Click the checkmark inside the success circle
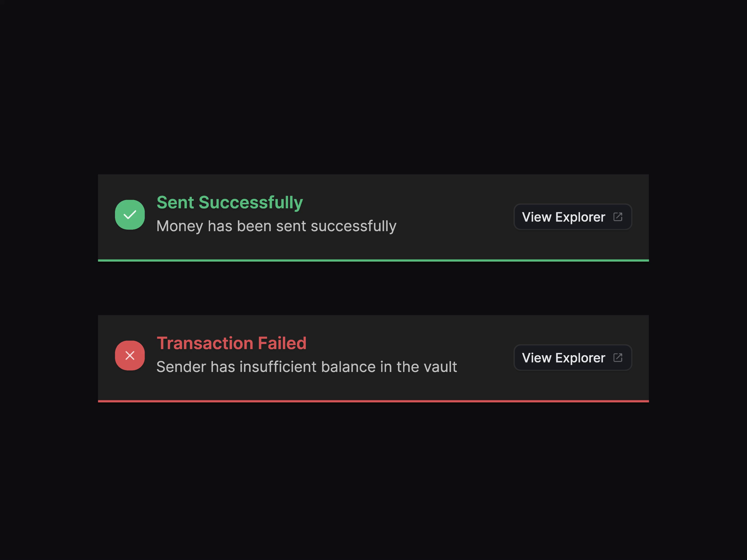This screenshot has height=560, width=747. pos(130,215)
